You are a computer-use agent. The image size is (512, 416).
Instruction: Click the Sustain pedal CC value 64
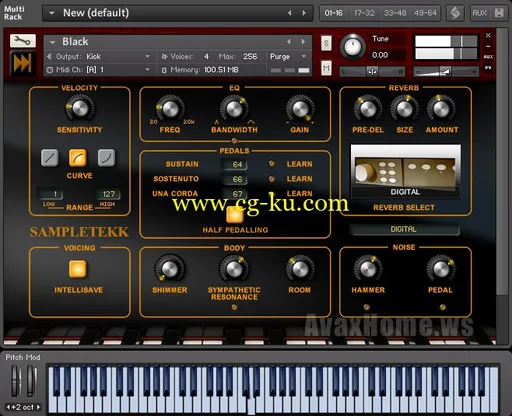tap(235, 164)
